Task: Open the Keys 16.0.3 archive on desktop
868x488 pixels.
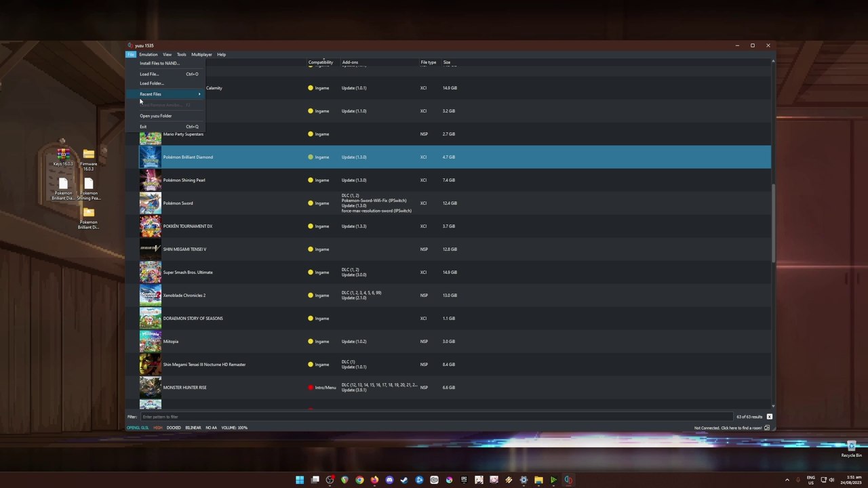Action: click(x=63, y=155)
